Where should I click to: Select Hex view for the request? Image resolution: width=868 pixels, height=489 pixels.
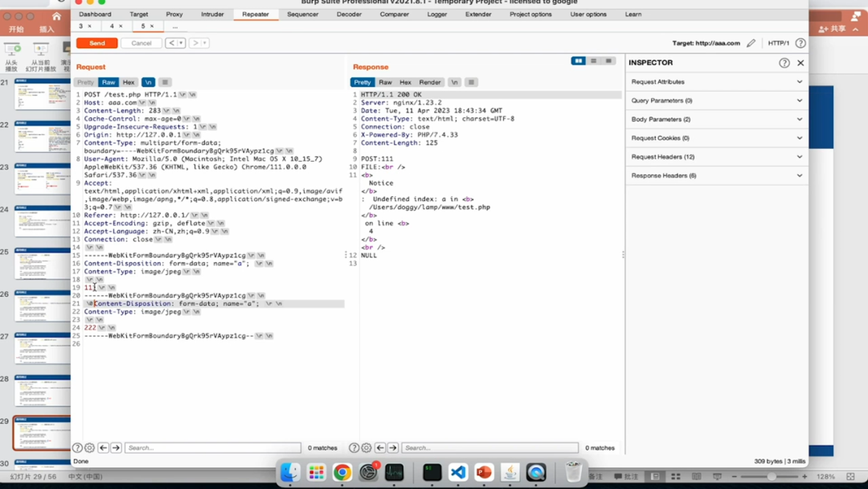tap(129, 82)
